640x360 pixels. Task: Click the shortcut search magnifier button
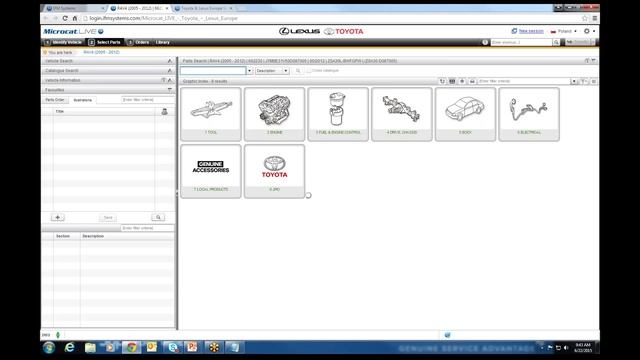click(x=556, y=42)
